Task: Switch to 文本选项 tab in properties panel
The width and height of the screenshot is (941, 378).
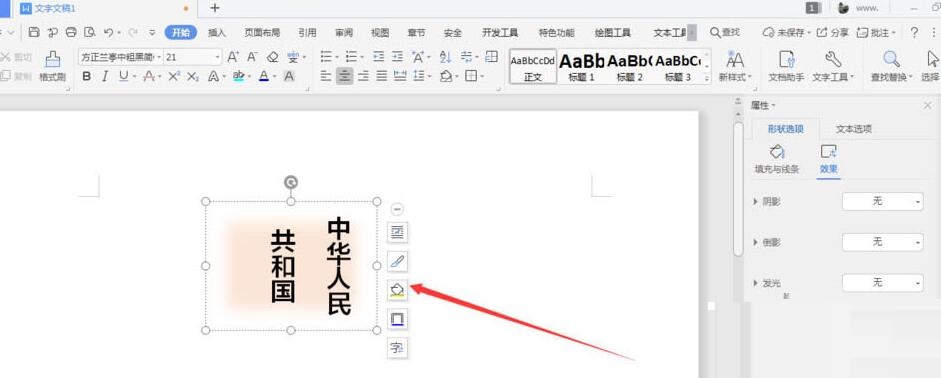Action: [853, 129]
